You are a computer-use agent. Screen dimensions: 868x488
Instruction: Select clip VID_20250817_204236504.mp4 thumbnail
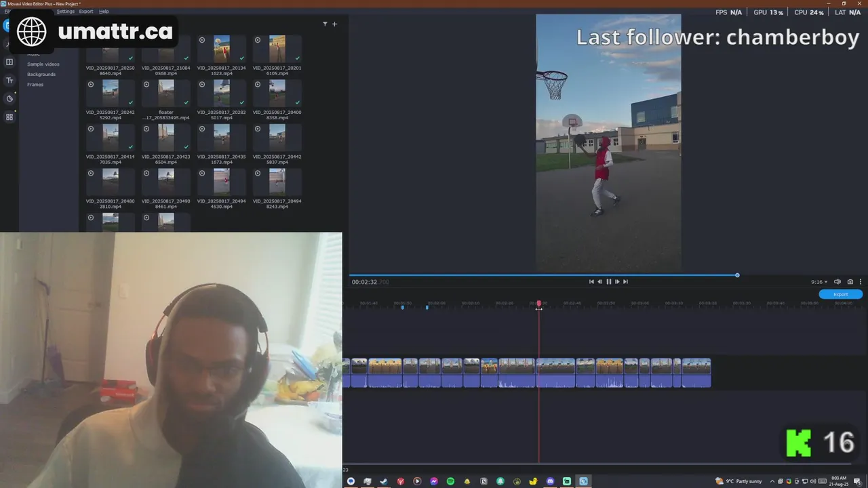(166, 138)
